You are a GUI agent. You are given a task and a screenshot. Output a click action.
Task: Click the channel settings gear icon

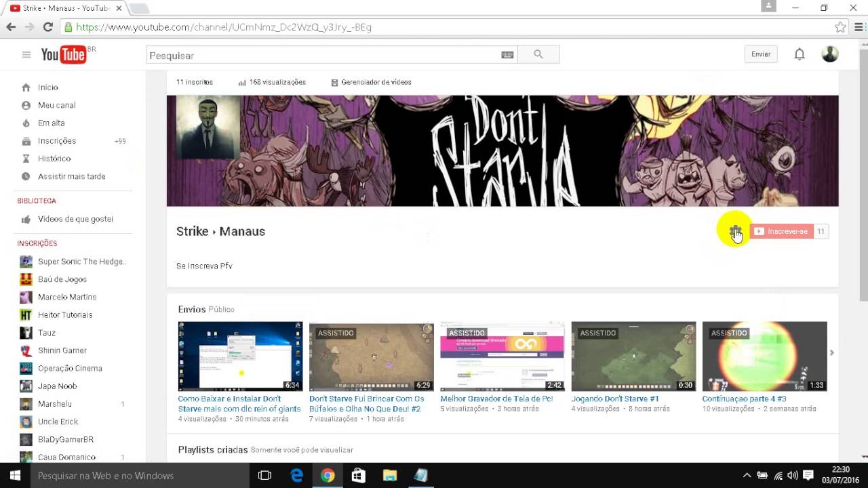tap(736, 231)
